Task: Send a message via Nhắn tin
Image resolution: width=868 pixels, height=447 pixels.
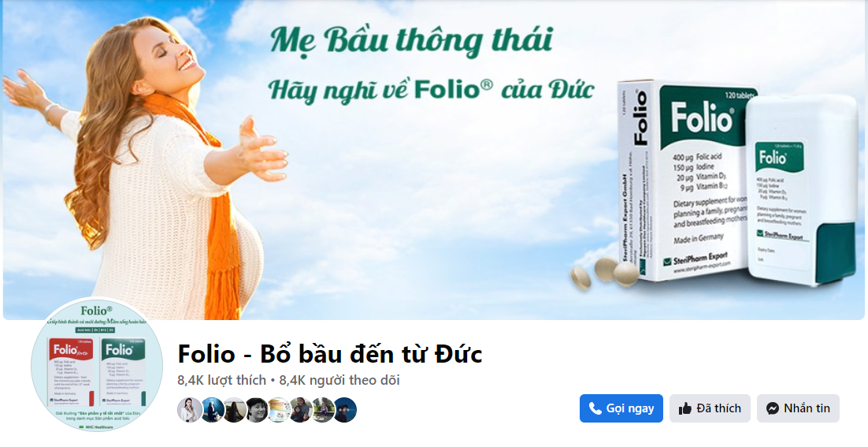Action: point(798,409)
